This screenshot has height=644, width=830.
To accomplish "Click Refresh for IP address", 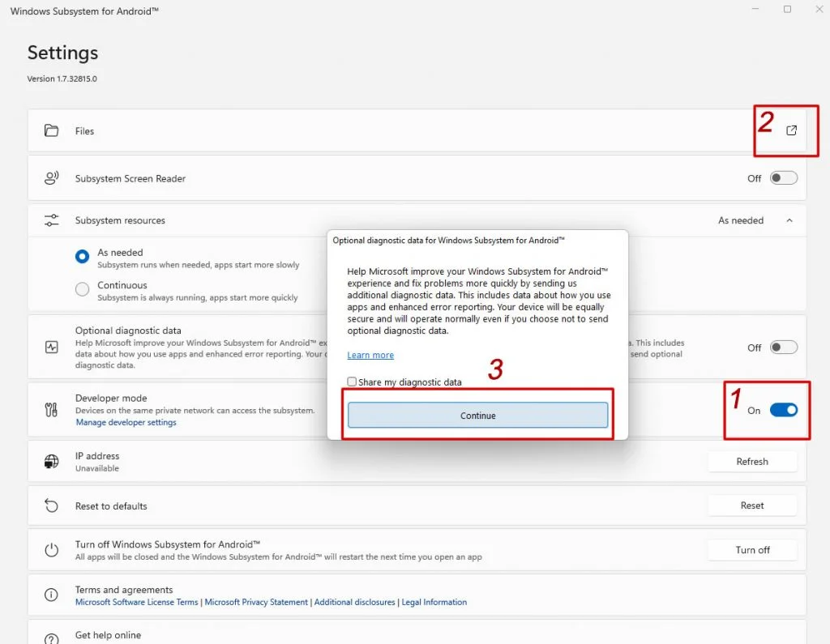I will pos(752,462).
